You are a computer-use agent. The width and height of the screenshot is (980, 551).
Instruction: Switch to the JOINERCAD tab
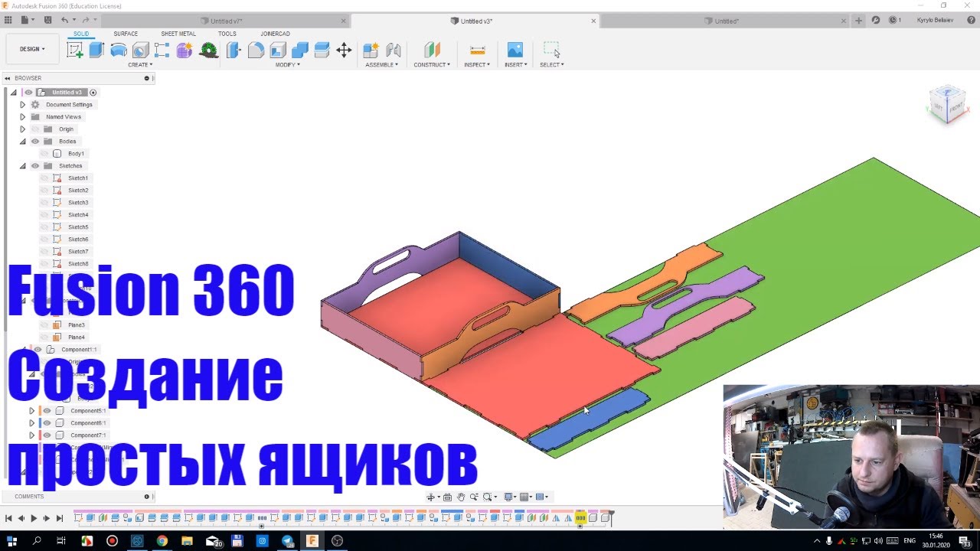click(x=275, y=34)
